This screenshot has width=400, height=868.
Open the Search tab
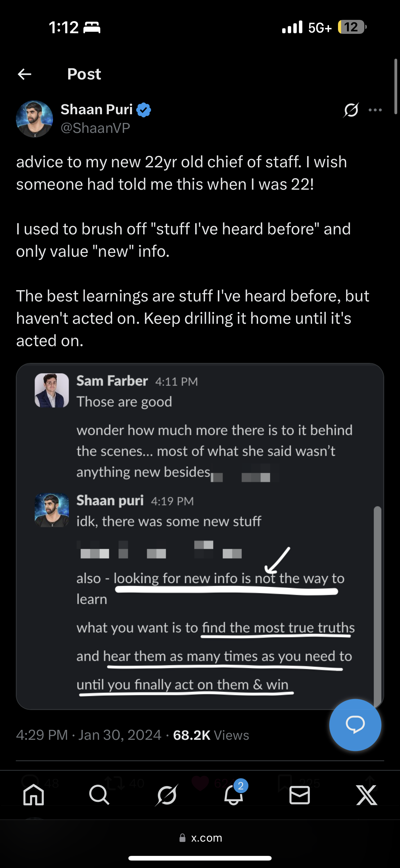tap(99, 795)
